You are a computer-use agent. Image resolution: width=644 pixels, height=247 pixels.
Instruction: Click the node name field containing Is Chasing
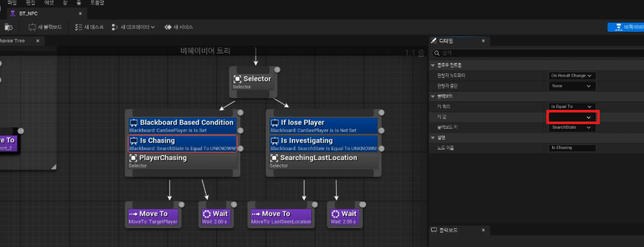(572, 148)
